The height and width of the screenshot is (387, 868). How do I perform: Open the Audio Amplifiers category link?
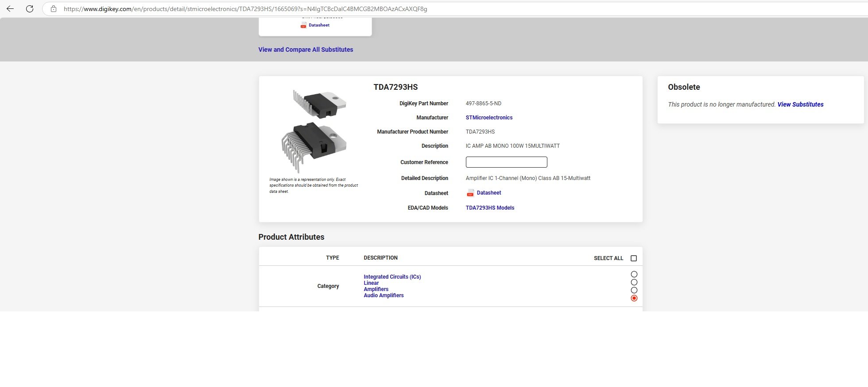(x=384, y=295)
